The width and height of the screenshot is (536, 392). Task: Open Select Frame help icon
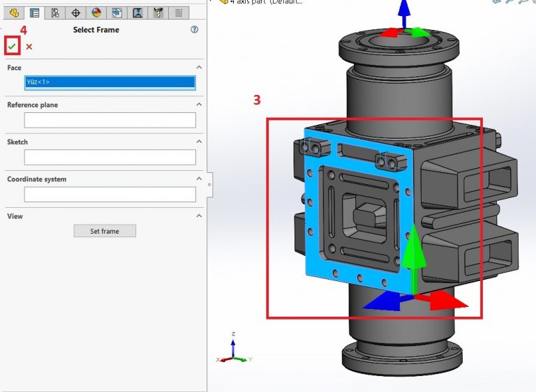coord(194,30)
